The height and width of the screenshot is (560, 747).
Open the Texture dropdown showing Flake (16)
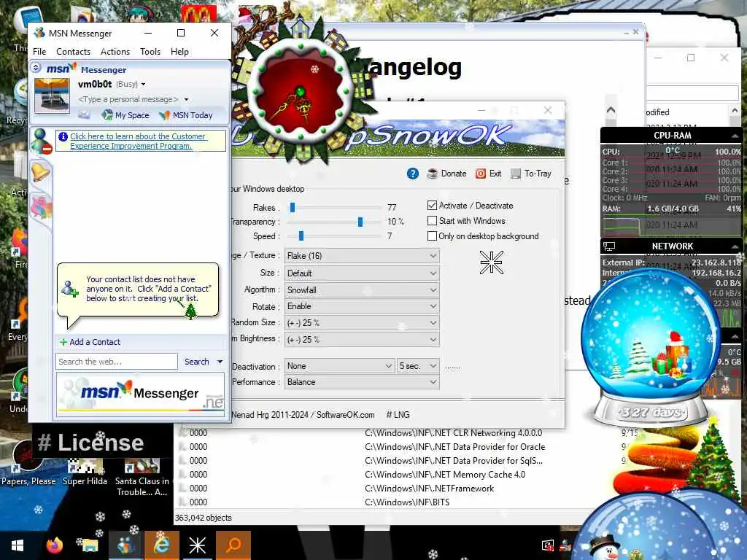click(x=362, y=256)
